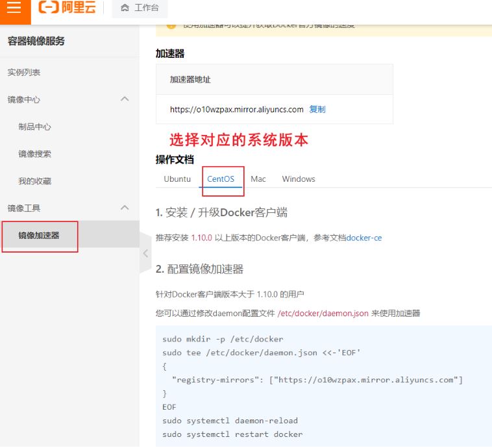Switch to the Ubuntu tab
Image resolution: width=492 pixels, height=448 pixels.
177,179
